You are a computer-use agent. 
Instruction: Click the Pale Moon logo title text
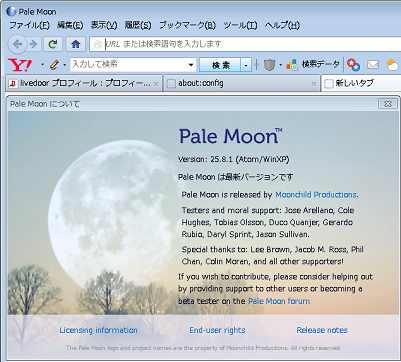click(231, 136)
